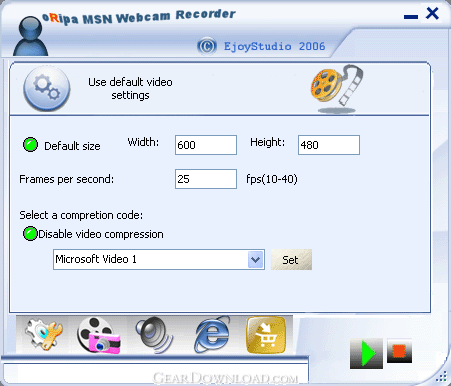
Task: Click the blue user silhouette logo
Action: (30, 36)
